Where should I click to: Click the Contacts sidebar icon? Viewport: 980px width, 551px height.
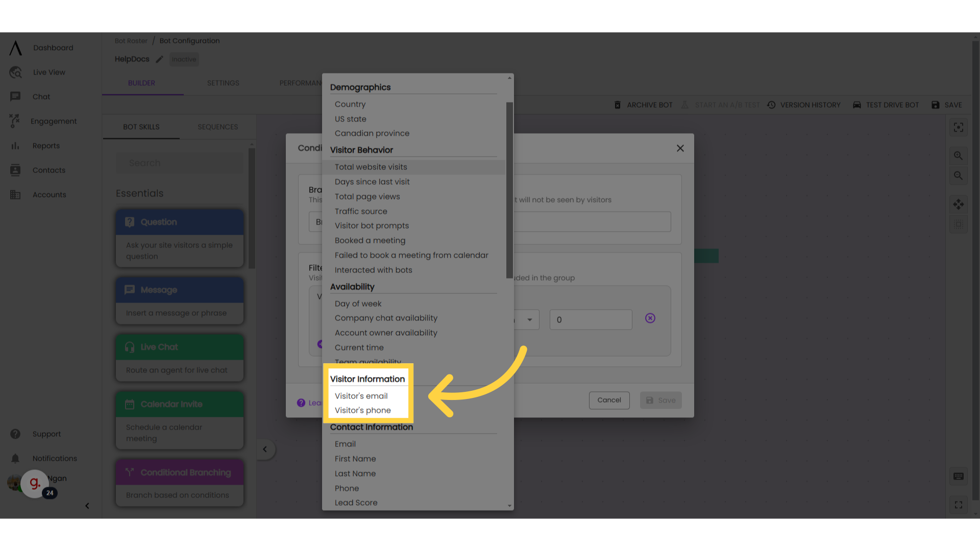point(14,169)
